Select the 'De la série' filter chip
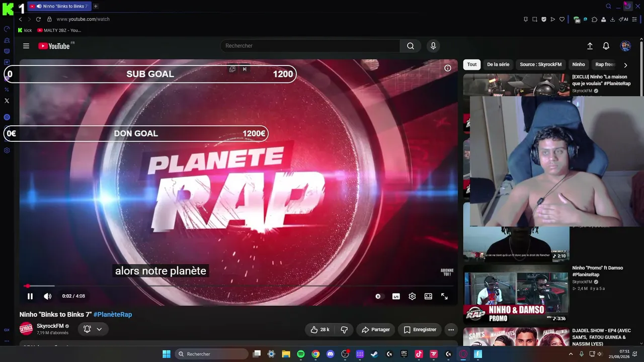644x362 pixels. pos(498,64)
